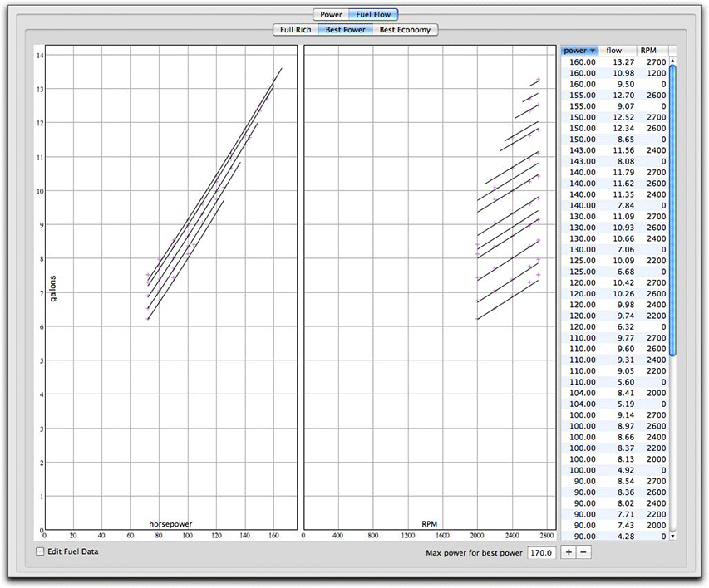The image size is (709, 588).
Task: Sort table by flow column header
Action: [617, 51]
